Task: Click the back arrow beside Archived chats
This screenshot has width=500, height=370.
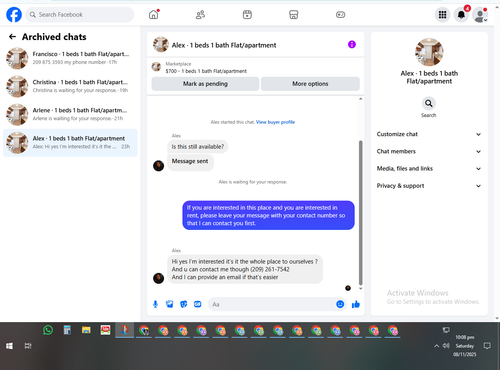Action: click(12, 37)
